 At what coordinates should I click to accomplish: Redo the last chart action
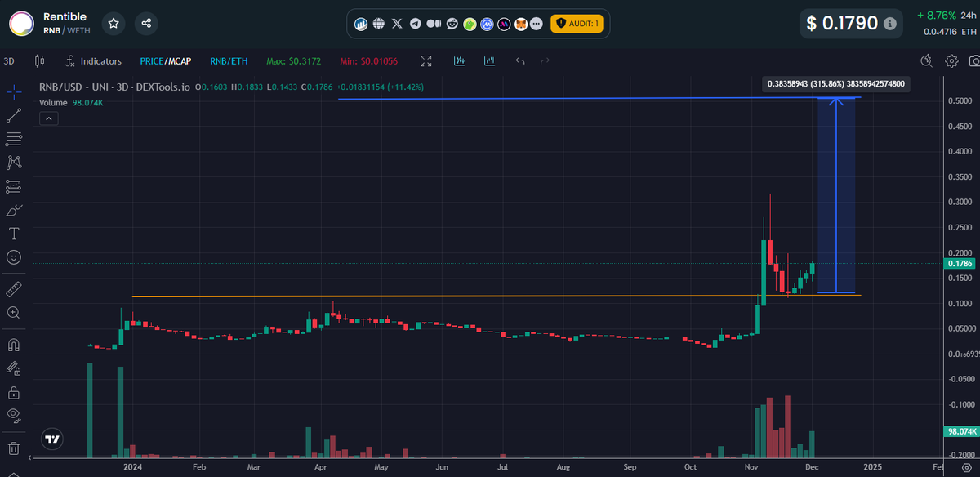coord(545,61)
